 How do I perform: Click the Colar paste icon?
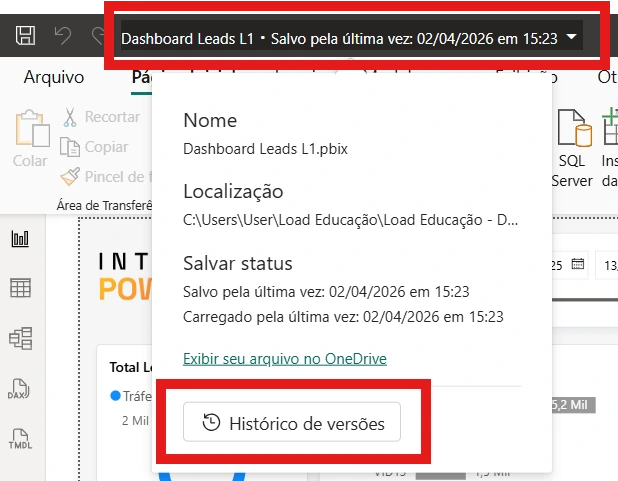pyautogui.click(x=33, y=129)
